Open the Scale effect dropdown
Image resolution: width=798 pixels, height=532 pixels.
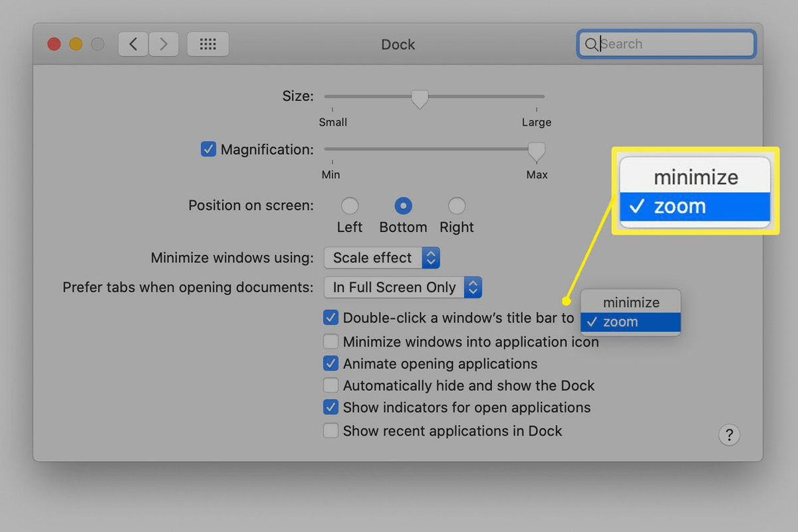coord(382,258)
